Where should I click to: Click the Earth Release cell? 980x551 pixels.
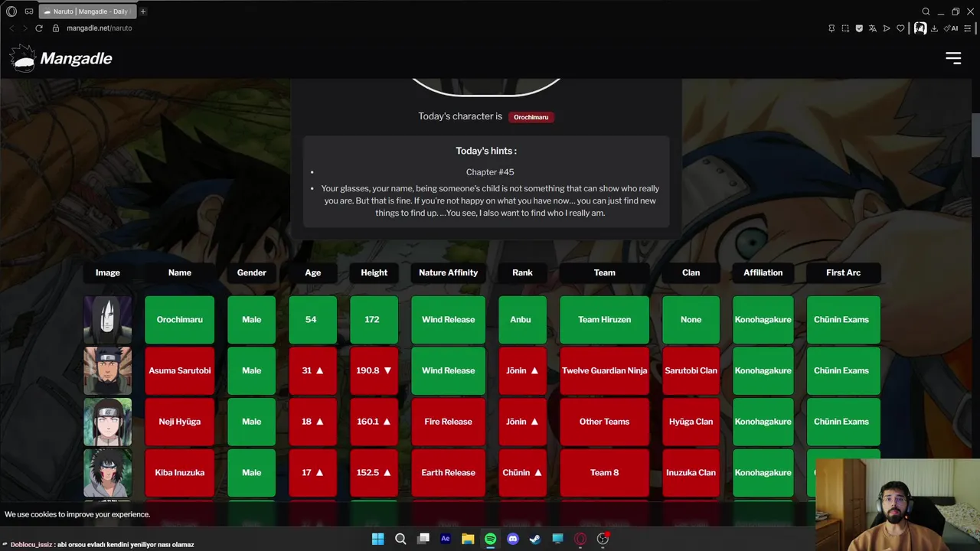448,473
